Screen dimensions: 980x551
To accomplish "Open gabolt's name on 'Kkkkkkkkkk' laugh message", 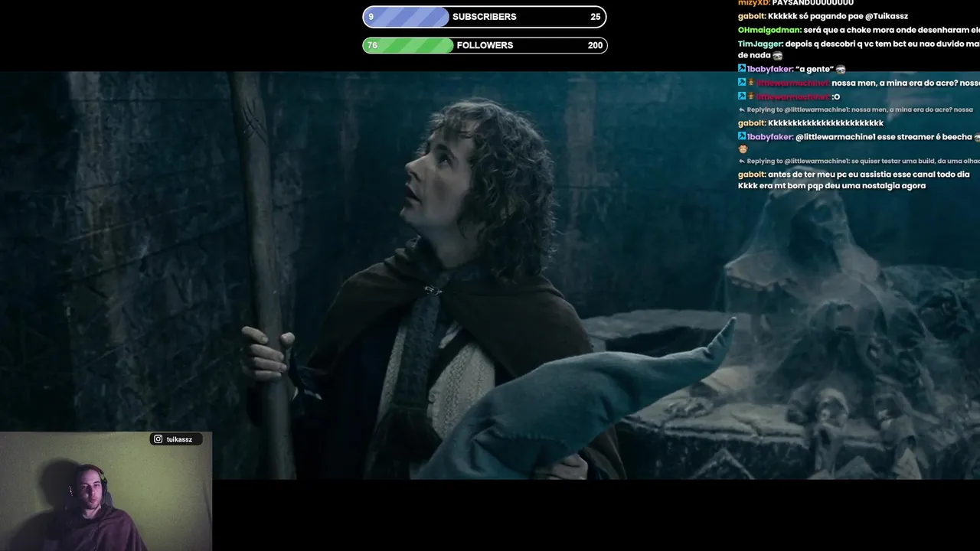I will (x=752, y=122).
